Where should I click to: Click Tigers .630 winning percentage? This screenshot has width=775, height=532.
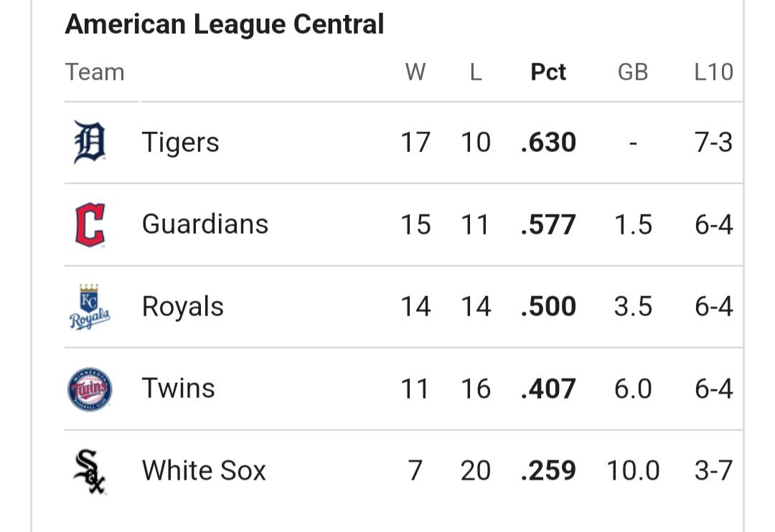pyautogui.click(x=548, y=142)
